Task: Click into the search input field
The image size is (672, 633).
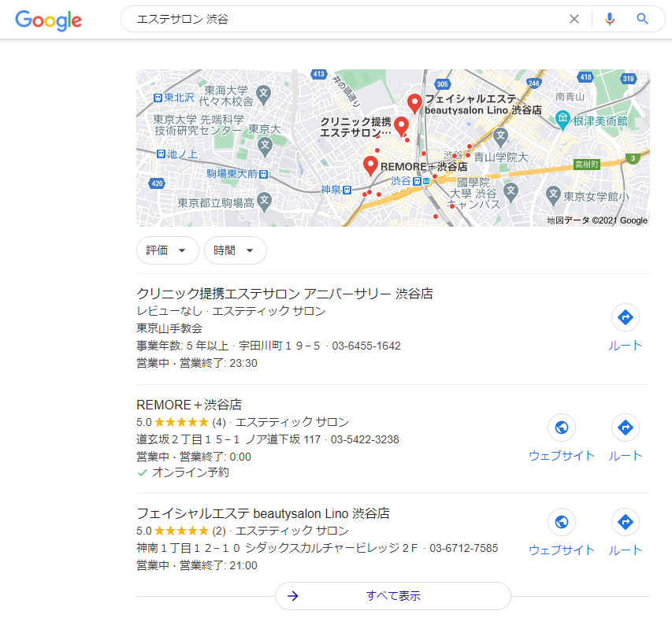Action: 347,19
